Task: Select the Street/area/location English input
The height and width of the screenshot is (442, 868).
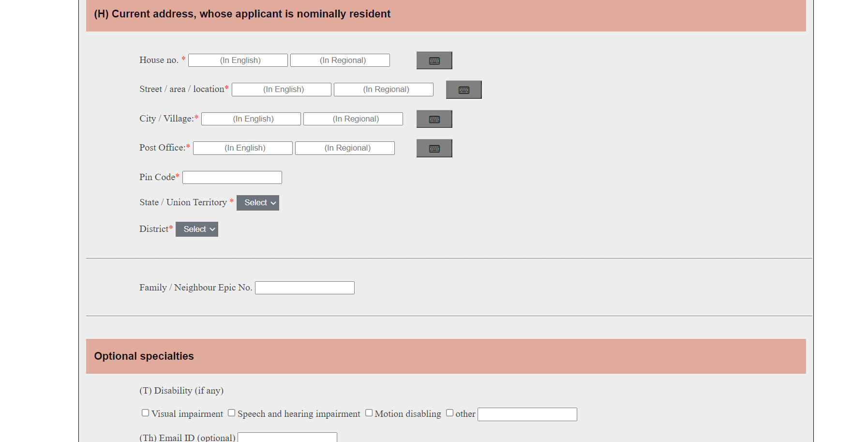Action: [x=281, y=89]
